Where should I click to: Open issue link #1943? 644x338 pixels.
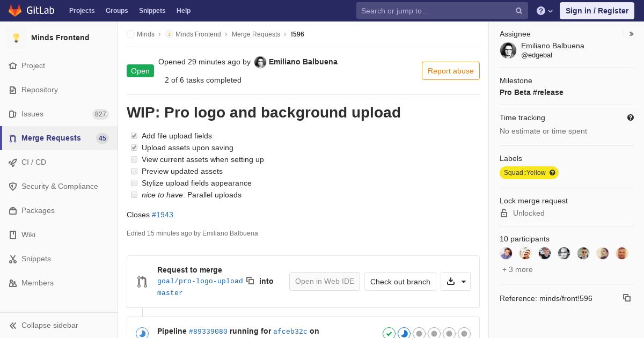163,215
